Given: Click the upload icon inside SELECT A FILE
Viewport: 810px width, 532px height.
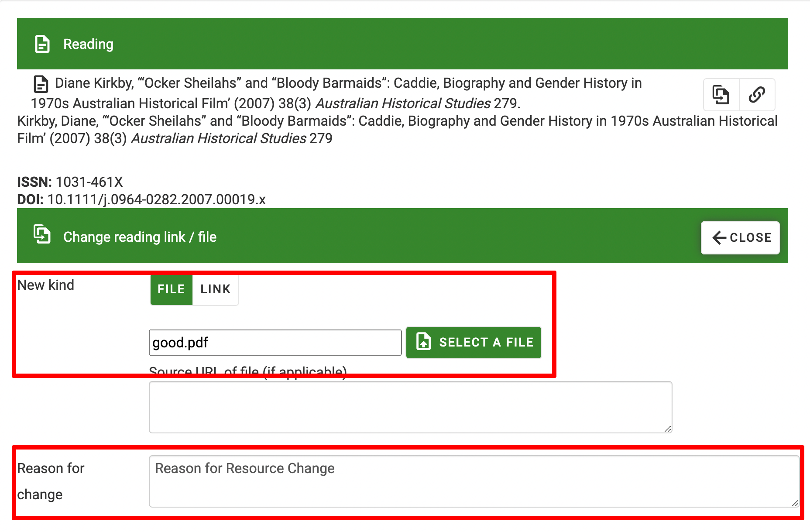Looking at the screenshot, I should pos(423,342).
